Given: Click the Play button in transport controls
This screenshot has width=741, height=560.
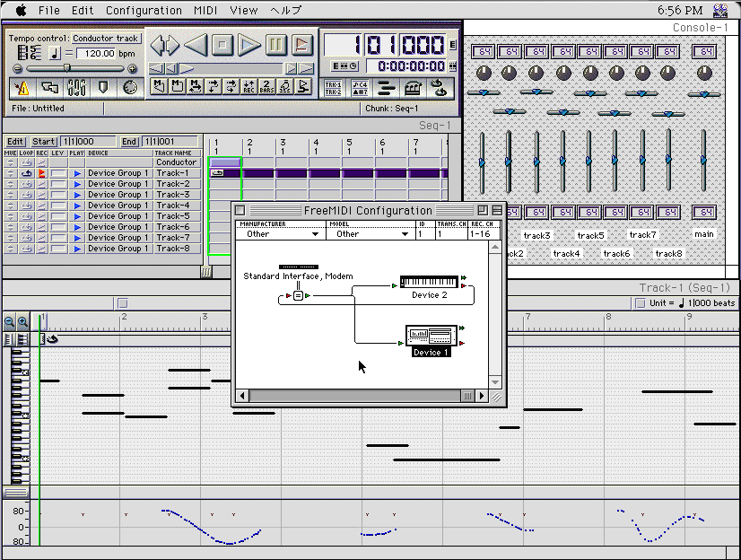Looking at the screenshot, I should [249, 44].
